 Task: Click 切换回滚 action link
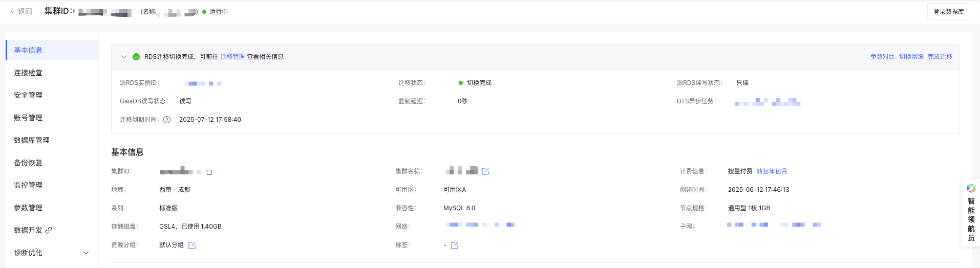[x=911, y=57]
